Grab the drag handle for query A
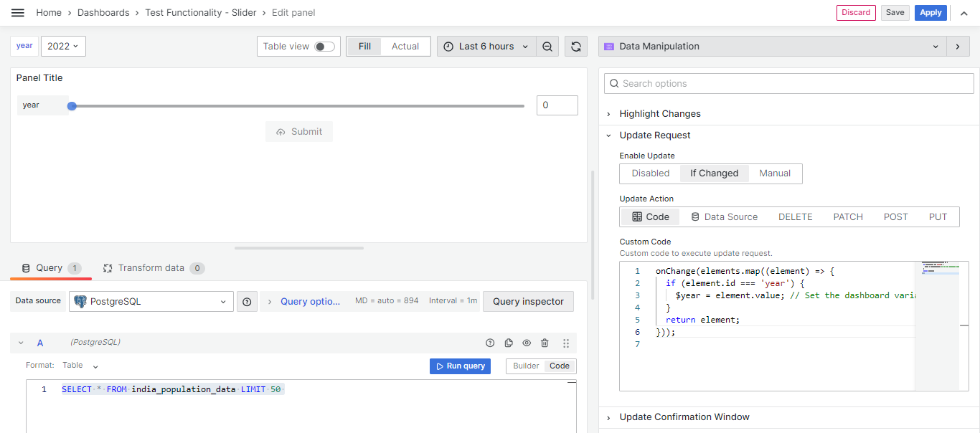The width and height of the screenshot is (980, 433). point(566,343)
